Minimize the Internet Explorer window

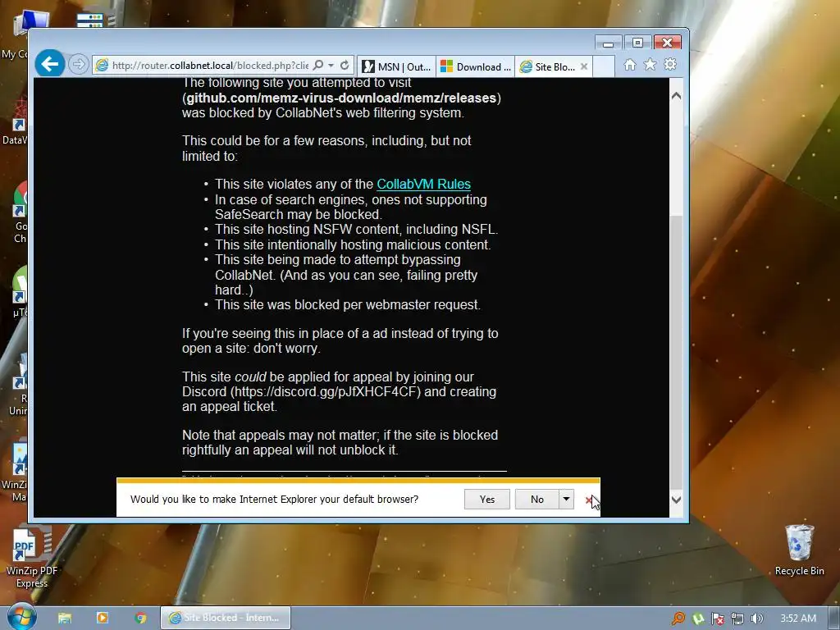[x=608, y=43]
